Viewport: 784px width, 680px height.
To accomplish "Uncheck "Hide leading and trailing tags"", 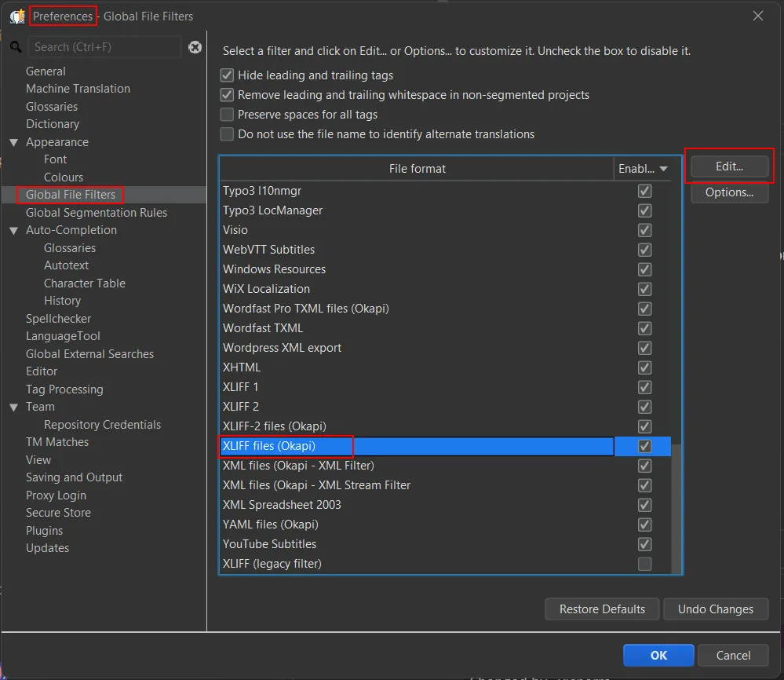I will (x=227, y=75).
